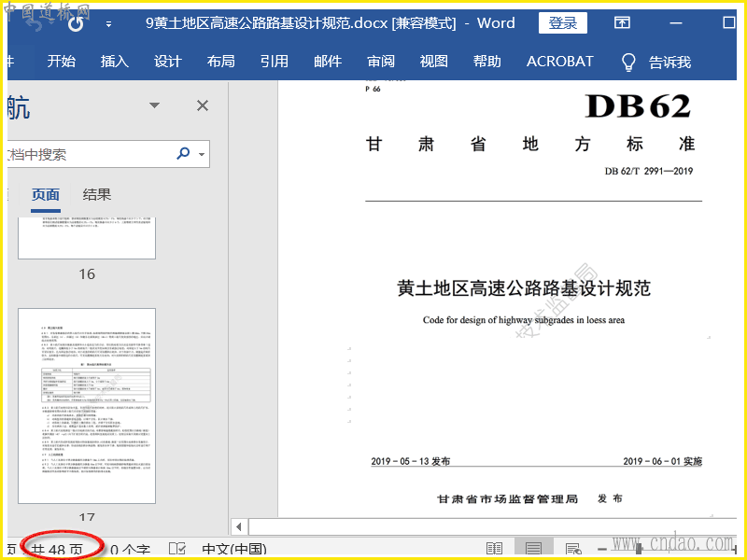
Task: Click horizontal scrollbar left arrow
Action: point(239,527)
